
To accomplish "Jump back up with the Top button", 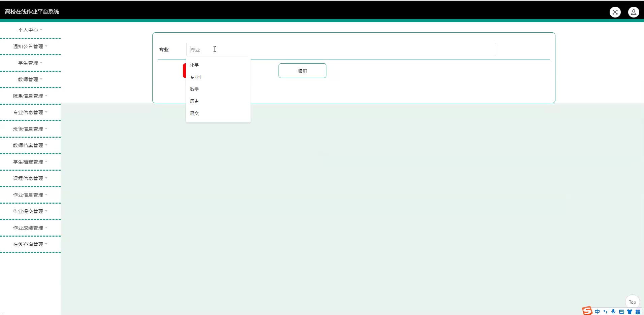I will (x=632, y=302).
